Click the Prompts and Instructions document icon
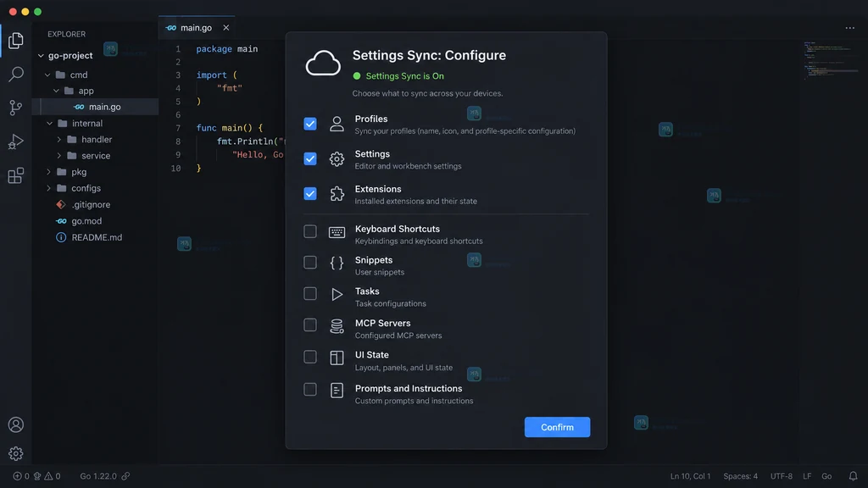Screen dimensions: 868x488 pyautogui.click(x=337, y=391)
